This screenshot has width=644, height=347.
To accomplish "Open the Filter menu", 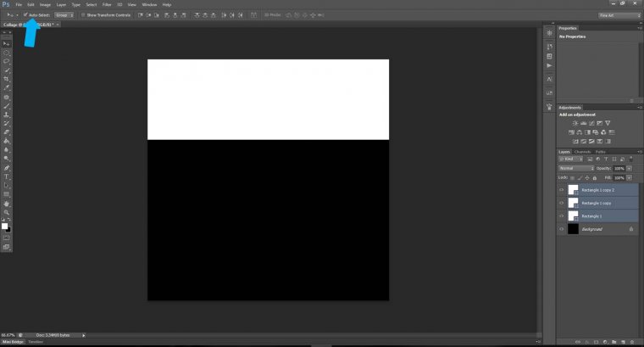I will 107,4.
